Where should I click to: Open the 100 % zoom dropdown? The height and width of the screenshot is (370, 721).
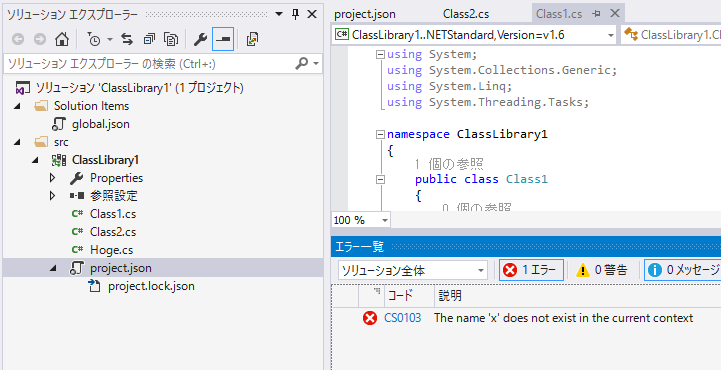click(x=385, y=220)
